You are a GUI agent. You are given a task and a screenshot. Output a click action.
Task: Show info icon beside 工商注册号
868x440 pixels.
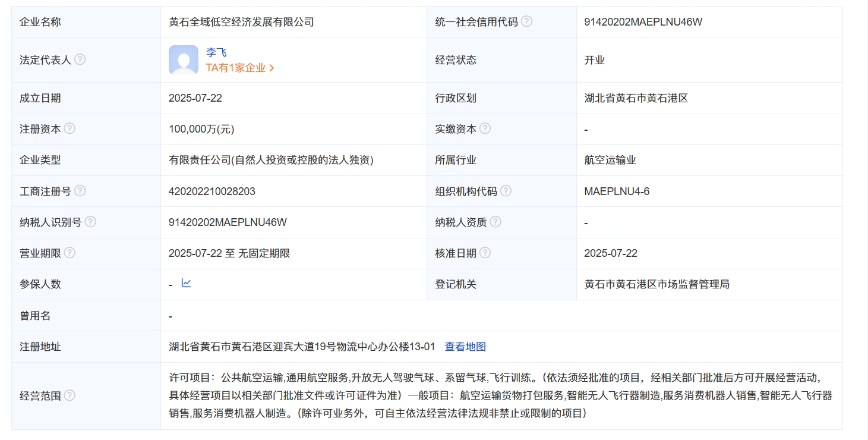click(80, 191)
